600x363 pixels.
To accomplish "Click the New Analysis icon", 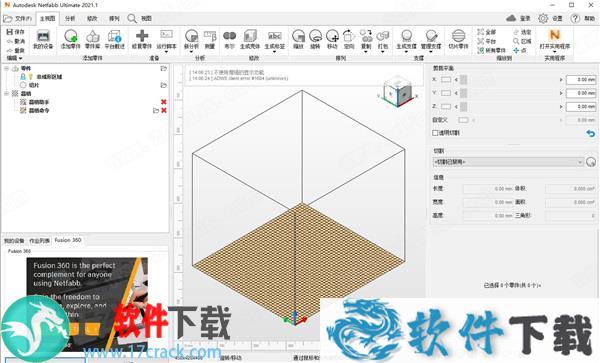I will (191, 36).
